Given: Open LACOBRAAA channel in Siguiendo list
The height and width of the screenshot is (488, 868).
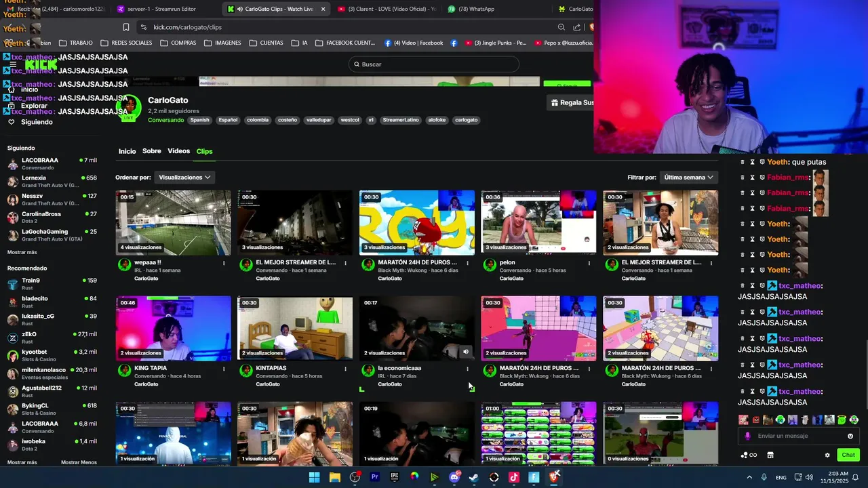Looking at the screenshot, I should 51,163.
